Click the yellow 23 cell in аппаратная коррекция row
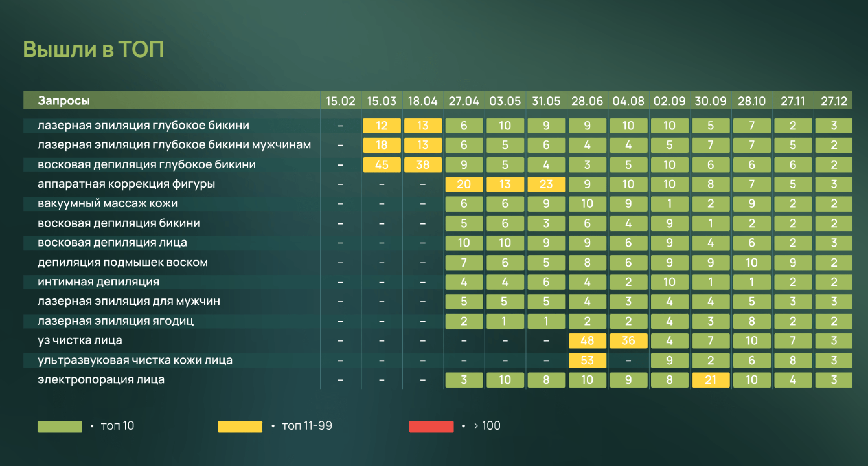The height and width of the screenshot is (466, 868). pyautogui.click(x=546, y=184)
